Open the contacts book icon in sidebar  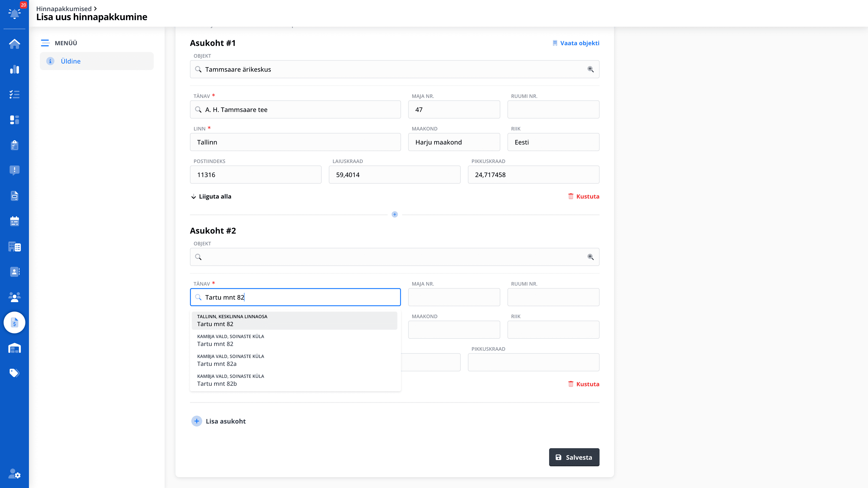(14, 272)
